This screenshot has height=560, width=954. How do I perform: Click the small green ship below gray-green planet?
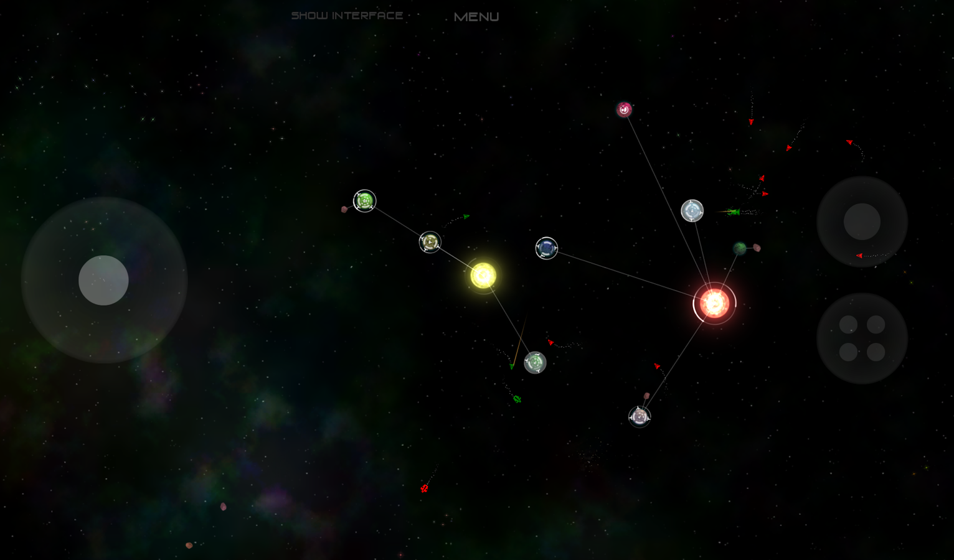(517, 399)
